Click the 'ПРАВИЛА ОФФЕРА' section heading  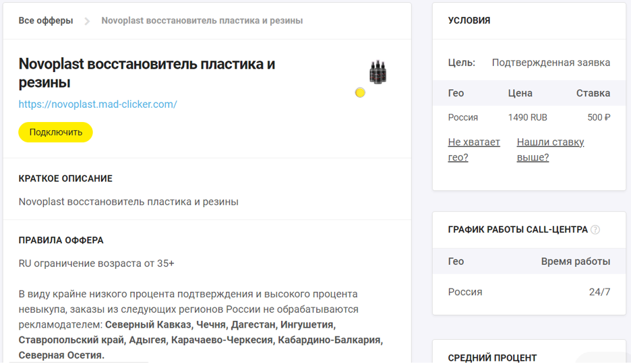pos(61,241)
